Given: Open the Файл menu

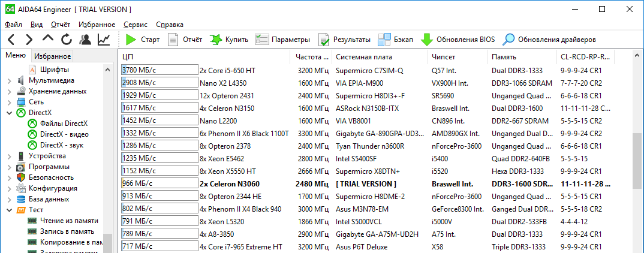Looking at the screenshot, I should (14, 25).
